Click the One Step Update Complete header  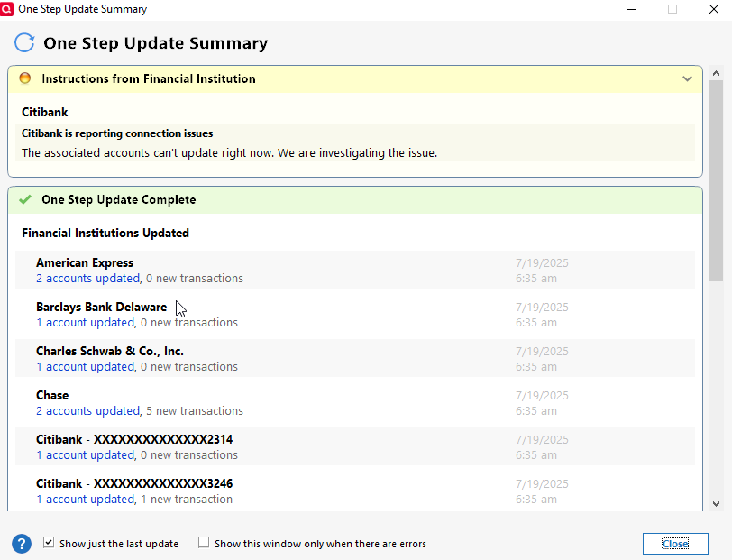tap(355, 200)
